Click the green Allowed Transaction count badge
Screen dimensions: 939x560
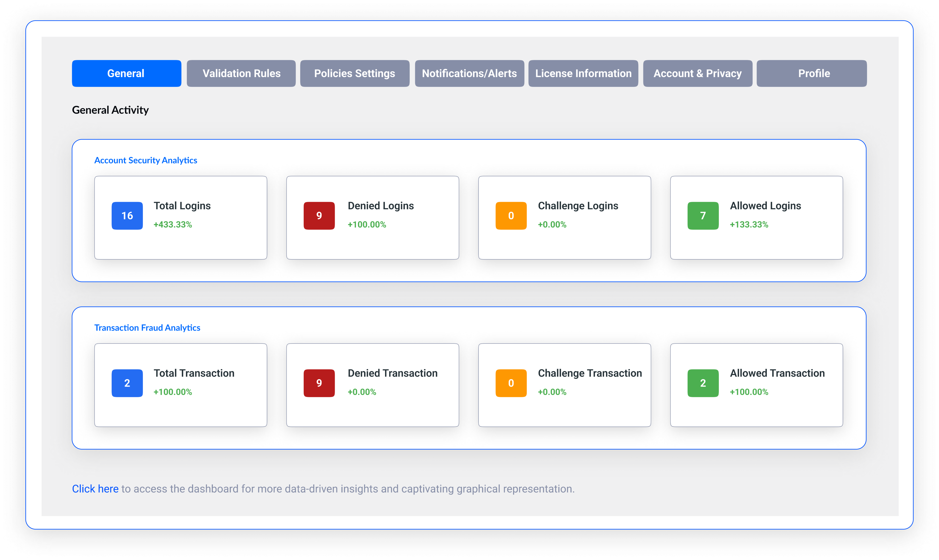[x=703, y=383]
